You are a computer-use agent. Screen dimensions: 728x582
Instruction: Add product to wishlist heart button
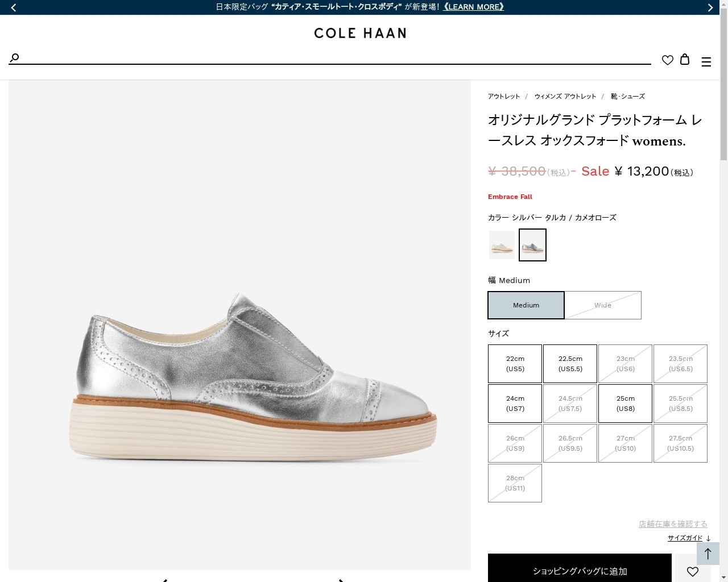pos(692,571)
